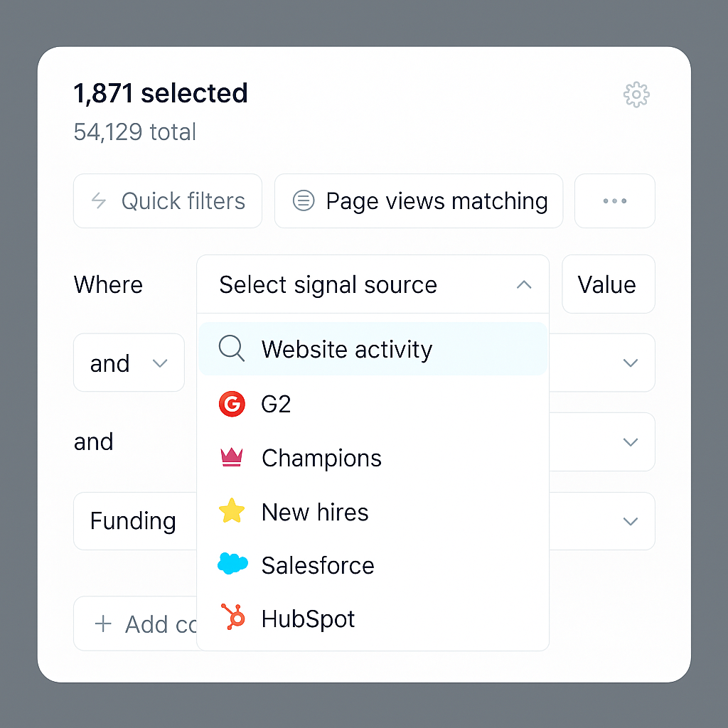
Task: Click the Quick filters button
Action: [167, 201]
